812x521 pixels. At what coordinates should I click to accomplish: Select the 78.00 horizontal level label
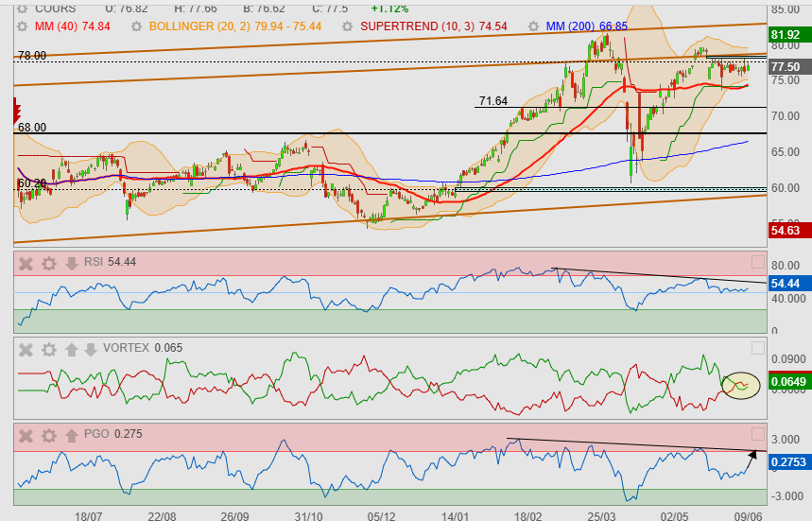pos(32,56)
